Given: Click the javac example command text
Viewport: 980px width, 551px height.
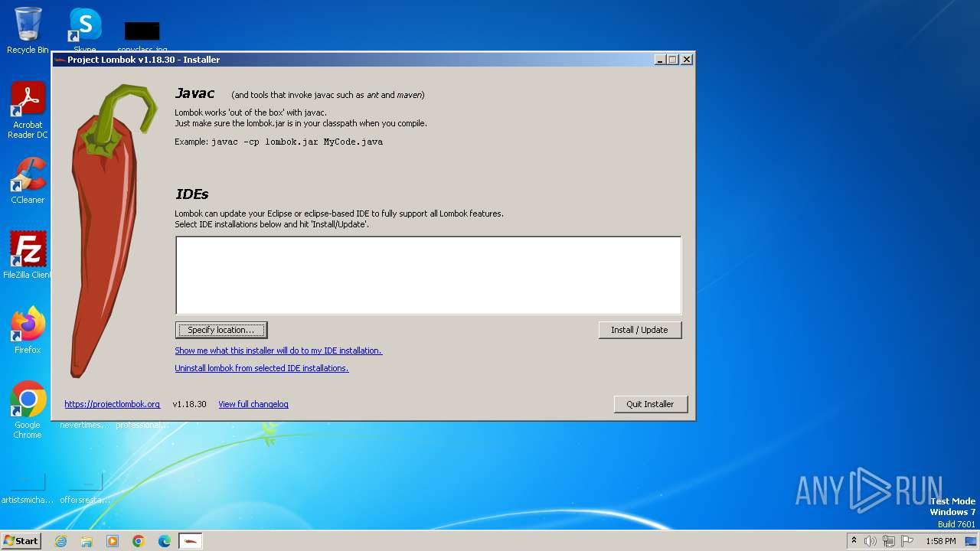Looking at the screenshot, I should 297,142.
